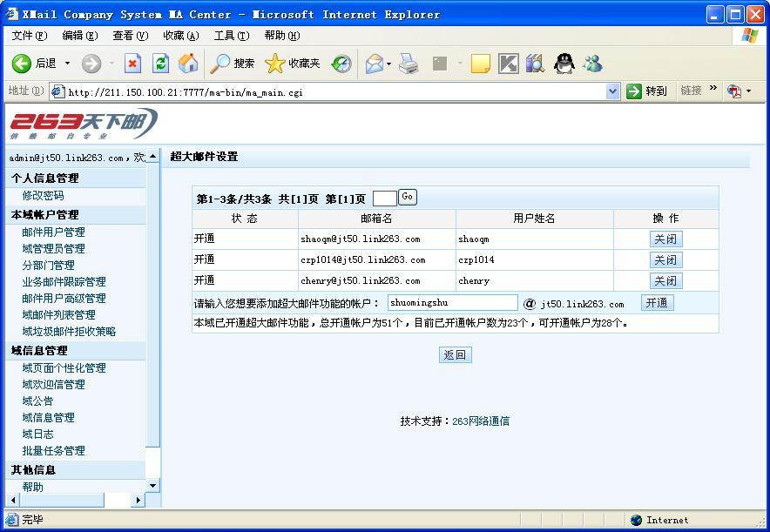The height and width of the screenshot is (532, 770).
Task: Click the IE Stop button
Action: (132, 64)
